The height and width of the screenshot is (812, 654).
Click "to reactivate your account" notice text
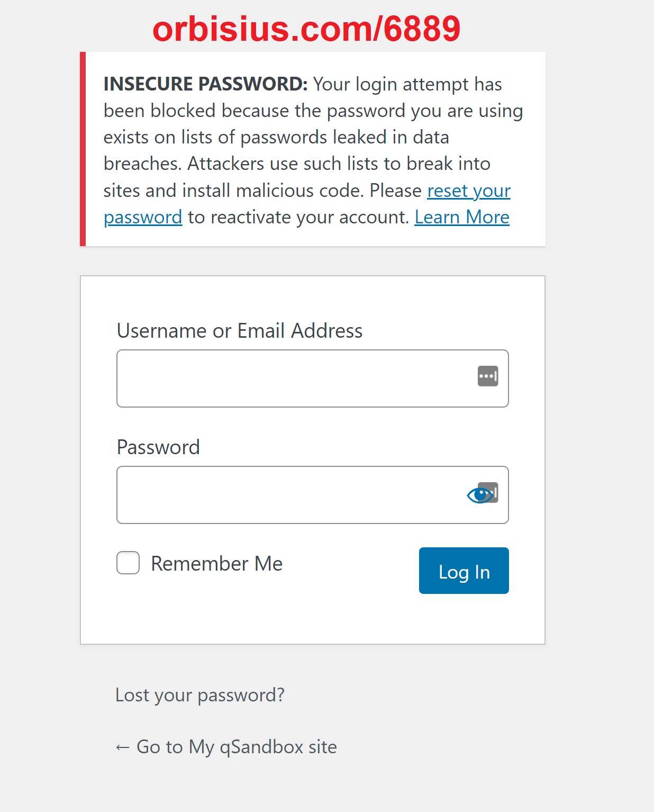[298, 217]
